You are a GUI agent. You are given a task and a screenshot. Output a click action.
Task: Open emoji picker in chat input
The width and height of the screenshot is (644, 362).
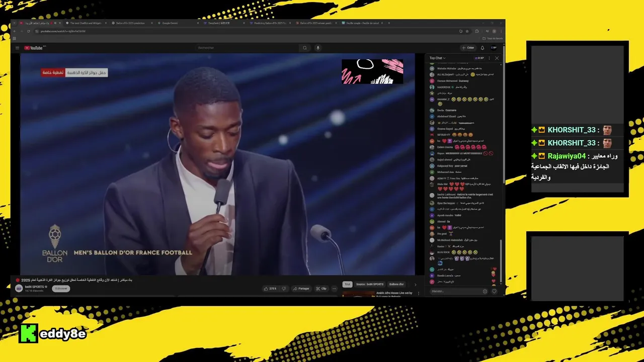tap(485, 291)
